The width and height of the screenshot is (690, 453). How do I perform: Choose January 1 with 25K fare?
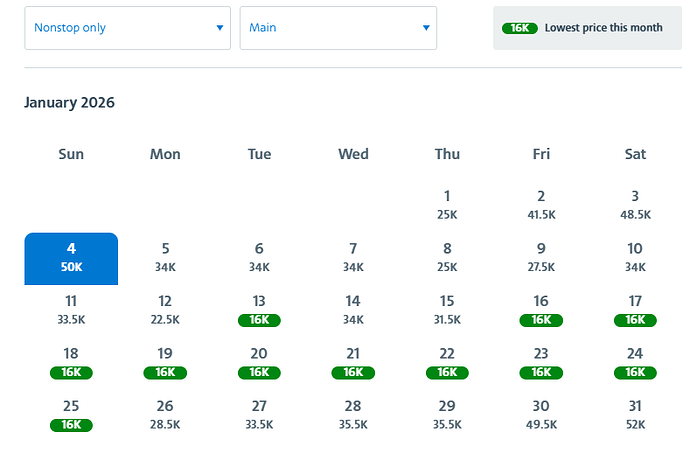pyautogui.click(x=447, y=204)
